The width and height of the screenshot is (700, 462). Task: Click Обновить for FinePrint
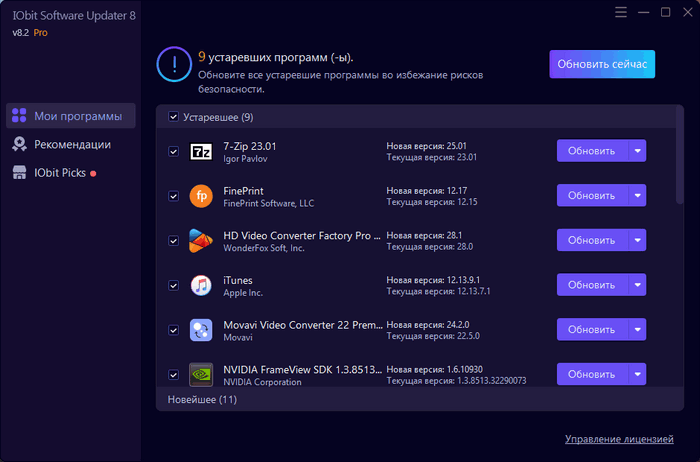coord(592,196)
